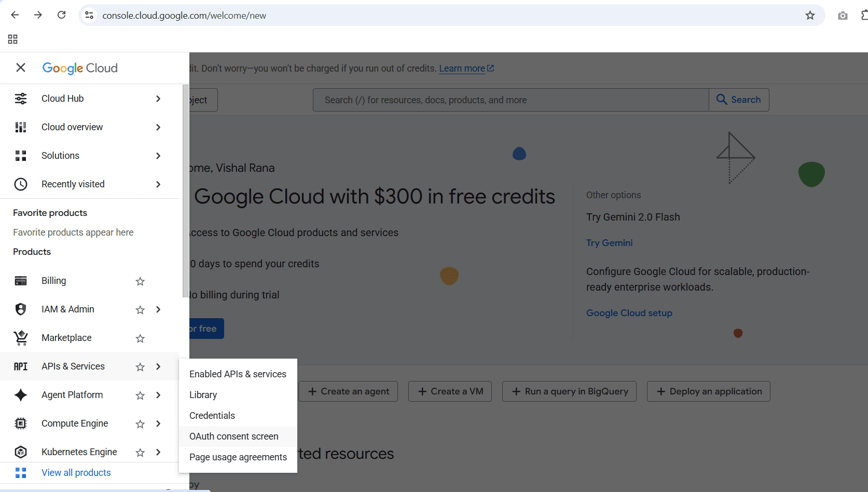
Task: Favorite Kubernetes Engine with its star
Action: click(140, 453)
